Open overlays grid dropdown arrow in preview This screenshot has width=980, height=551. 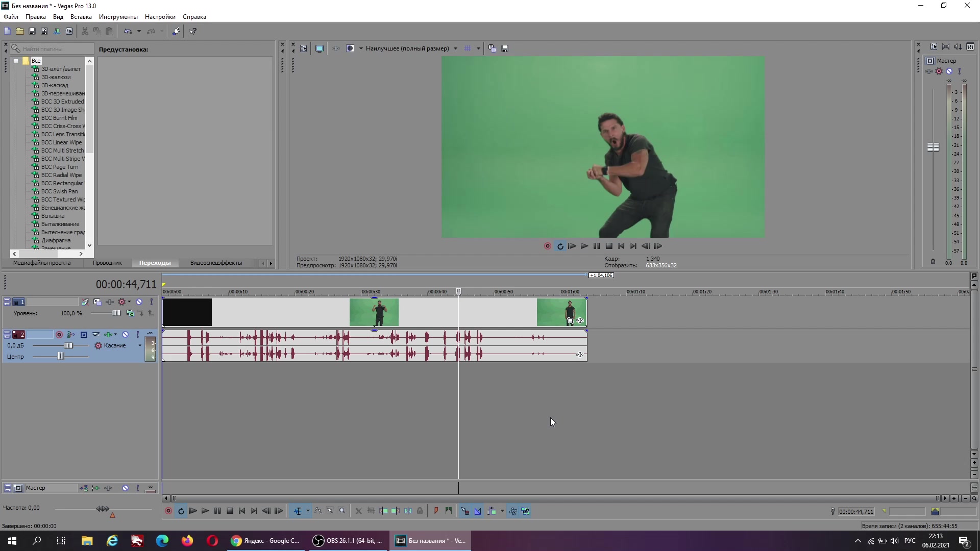pyautogui.click(x=478, y=48)
